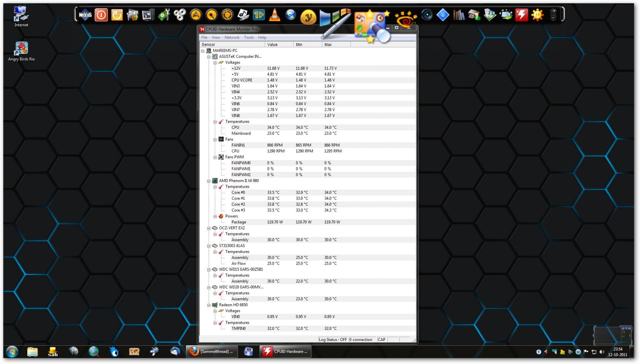640x364 pixels.
Task: Collapse the Powers group
Action: 215,216
